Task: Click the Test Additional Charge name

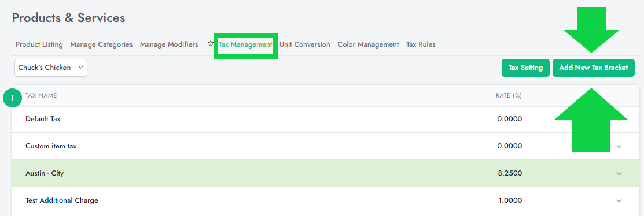Action: click(61, 200)
